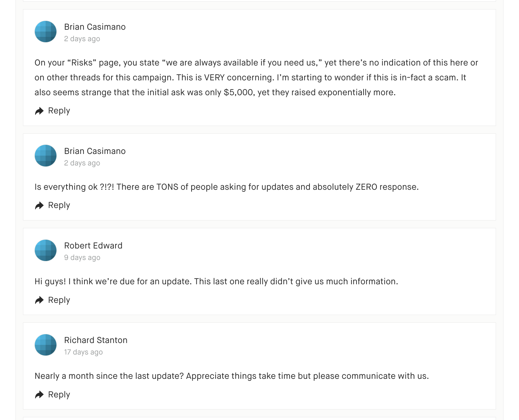Reply to the comment mentioning a scam

pos(59,111)
